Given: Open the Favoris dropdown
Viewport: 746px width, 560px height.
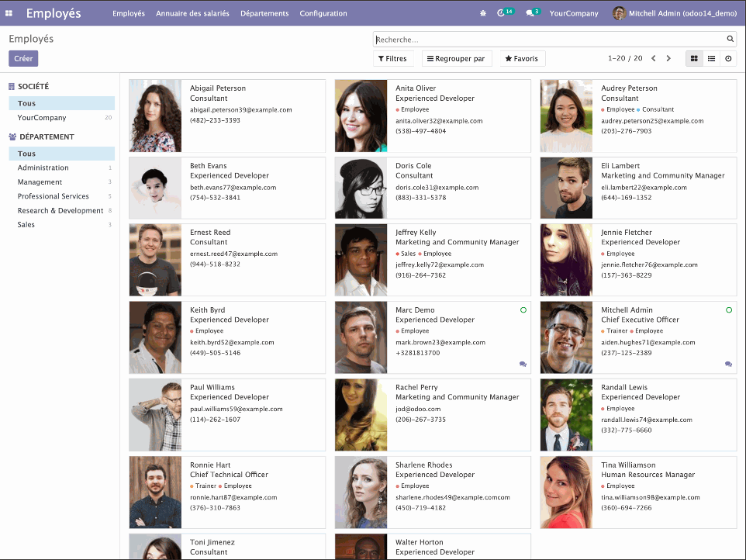Looking at the screenshot, I should pyautogui.click(x=522, y=58).
